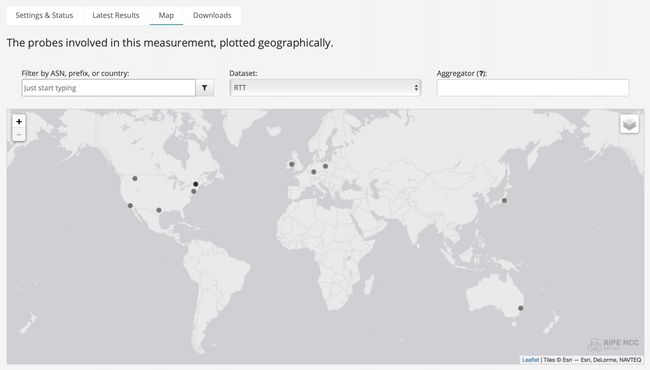Click the map zoom out button
The height and width of the screenshot is (370, 650).
click(x=19, y=134)
